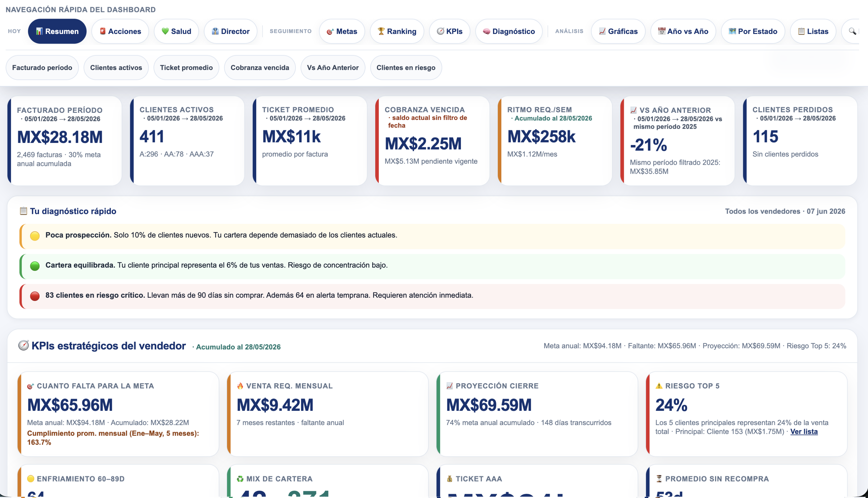Click the green heart icon on Salud
868x498 pixels.
pyautogui.click(x=165, y=31)
